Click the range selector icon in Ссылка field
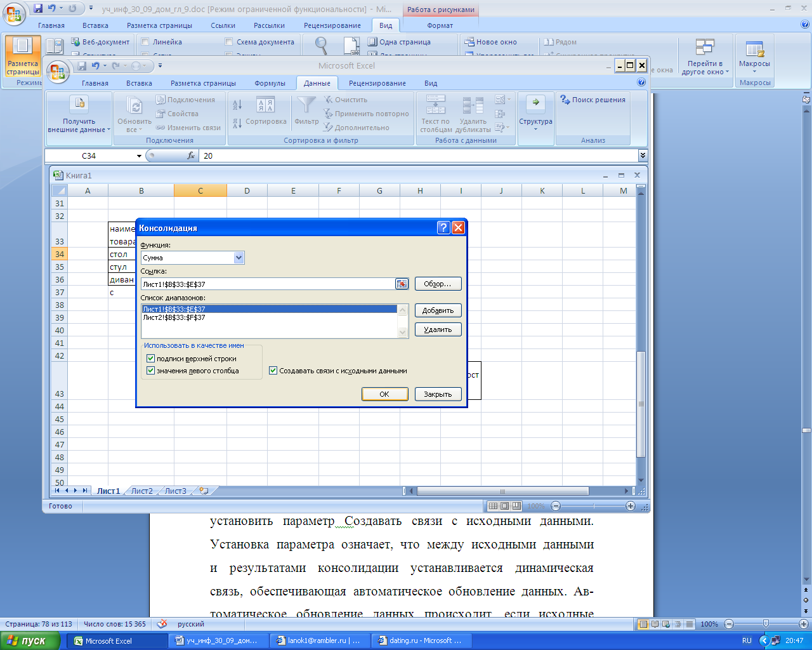This screenshot has height=650, width=812. coord(402,284)
